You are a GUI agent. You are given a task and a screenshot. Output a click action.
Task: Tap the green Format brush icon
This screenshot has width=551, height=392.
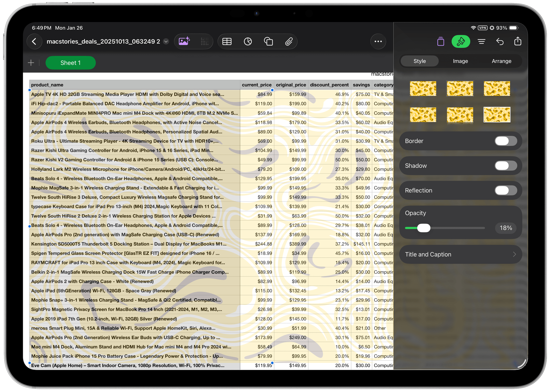pos(461,41)
